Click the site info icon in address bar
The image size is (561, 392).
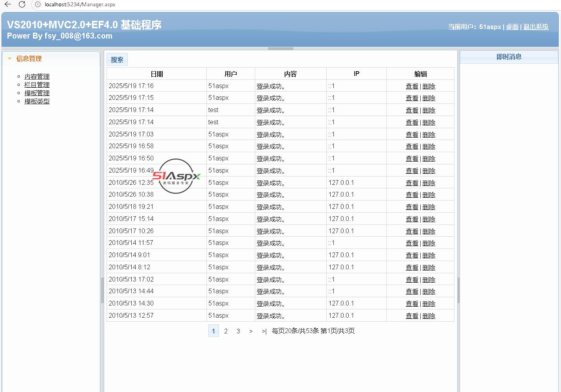(x=37, y=4)
